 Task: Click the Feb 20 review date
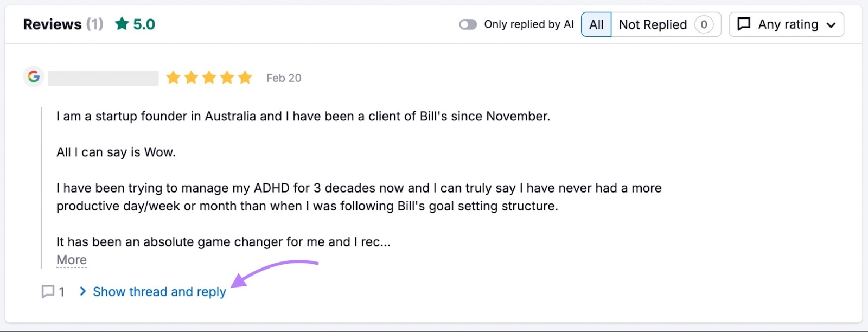coord(283,78)
